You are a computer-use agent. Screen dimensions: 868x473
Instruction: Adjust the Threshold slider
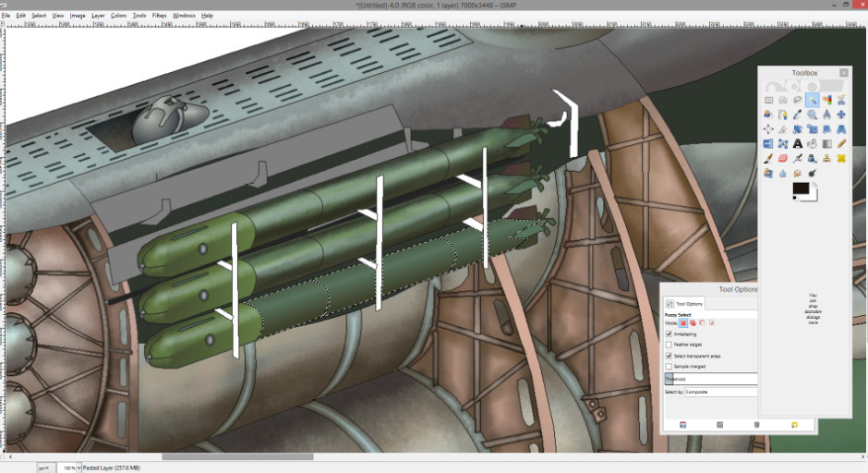tap(711, 379)
